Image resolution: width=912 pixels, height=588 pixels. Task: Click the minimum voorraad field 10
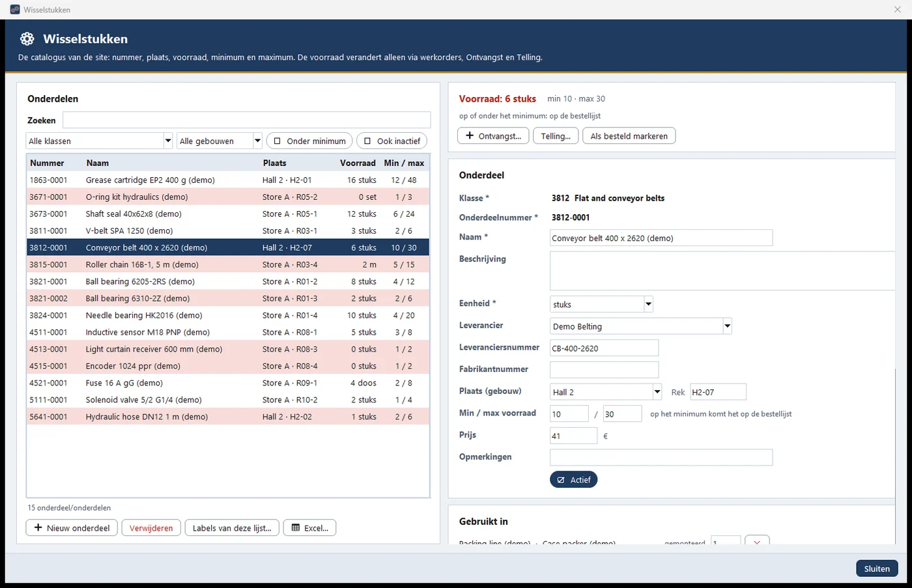(569, 413)
